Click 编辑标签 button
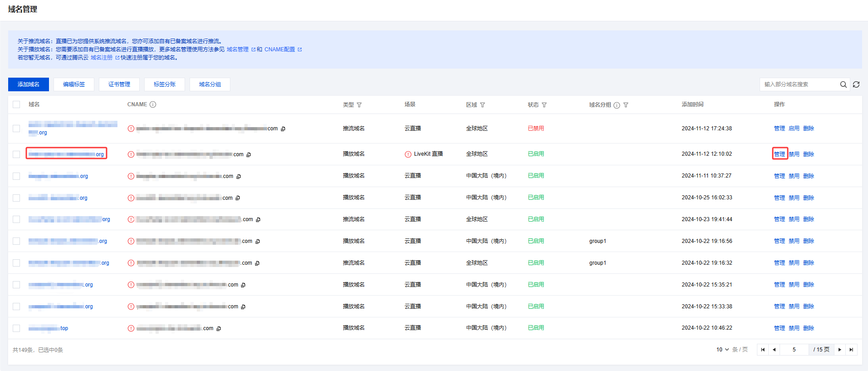 pos(74,84)
